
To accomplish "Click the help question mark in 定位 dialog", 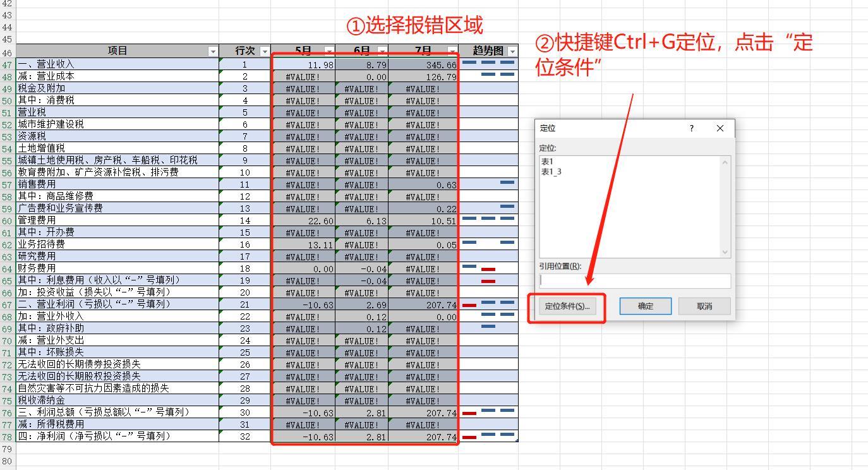I will [691, 128].
